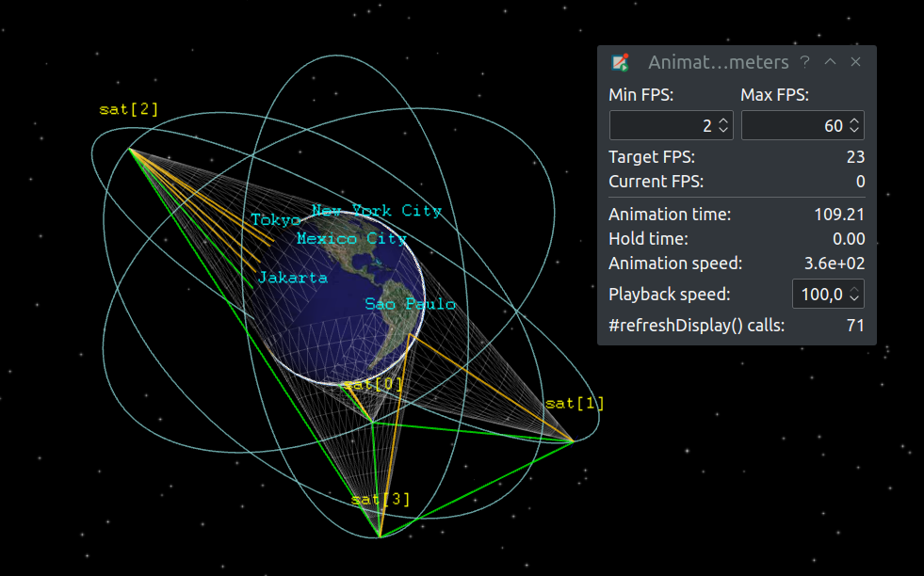Click the Min FPS input field
The width and height of the screenshot is (924, 576).
(672, 125)
